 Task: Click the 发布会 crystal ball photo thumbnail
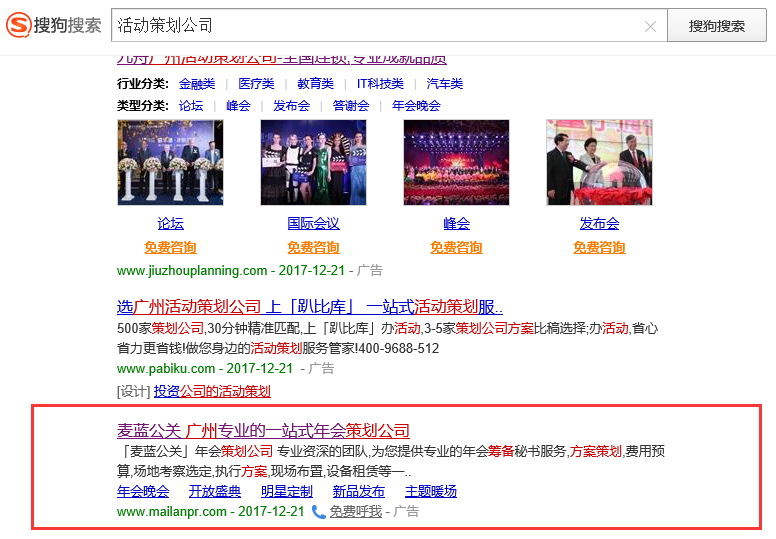[x=599, y=162]
